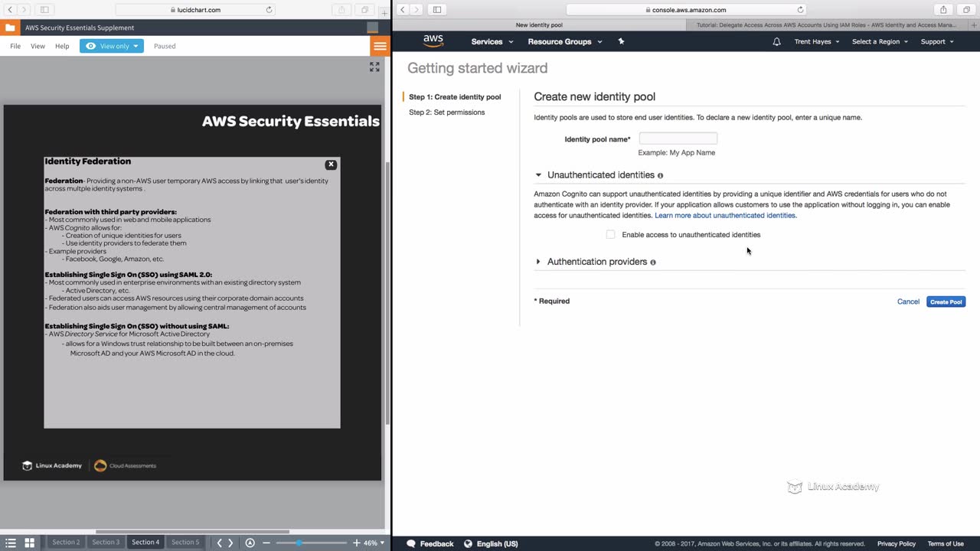
Task: Open the AWS Support dropdown
Action: (x=937, y=41)
